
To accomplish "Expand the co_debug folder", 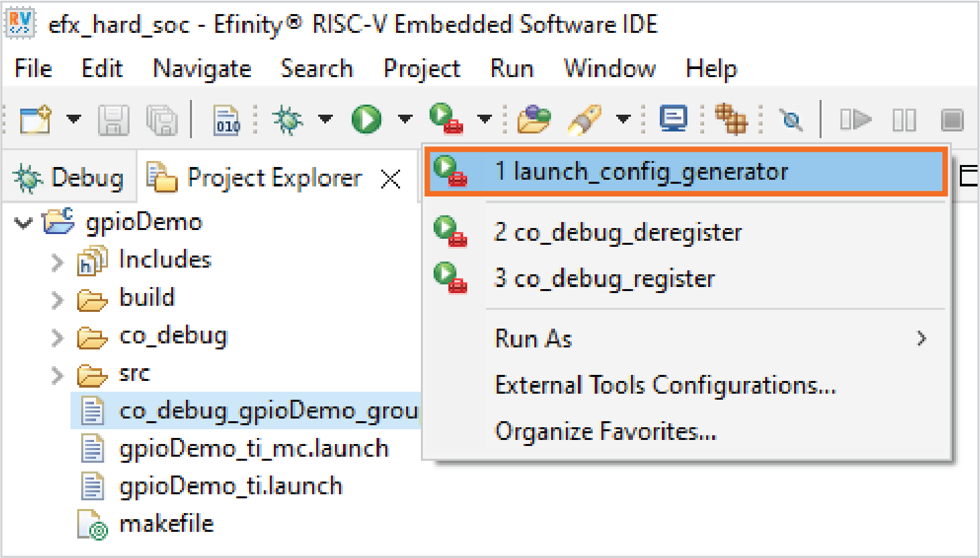I will click(x=58, y=337).
